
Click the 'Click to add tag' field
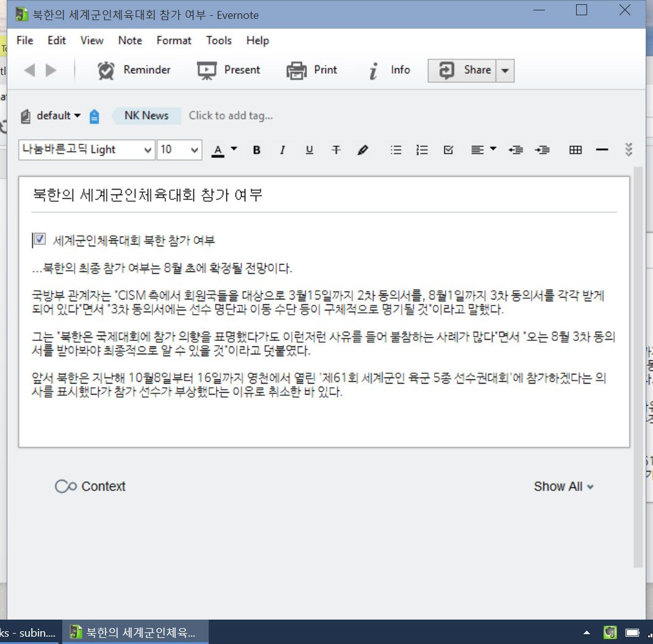(231, 115)
